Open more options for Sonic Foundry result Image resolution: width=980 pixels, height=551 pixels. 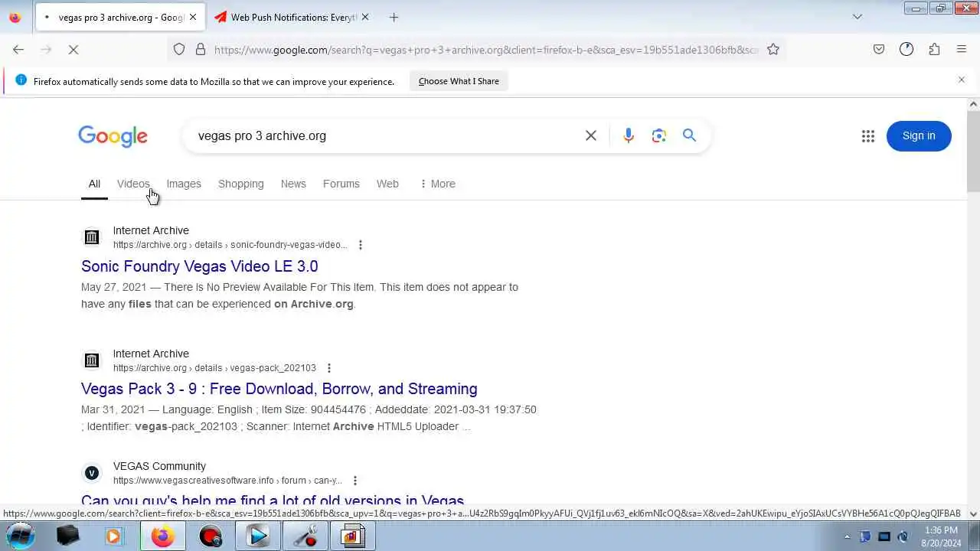pyautogui.click(x=361, y=245)
